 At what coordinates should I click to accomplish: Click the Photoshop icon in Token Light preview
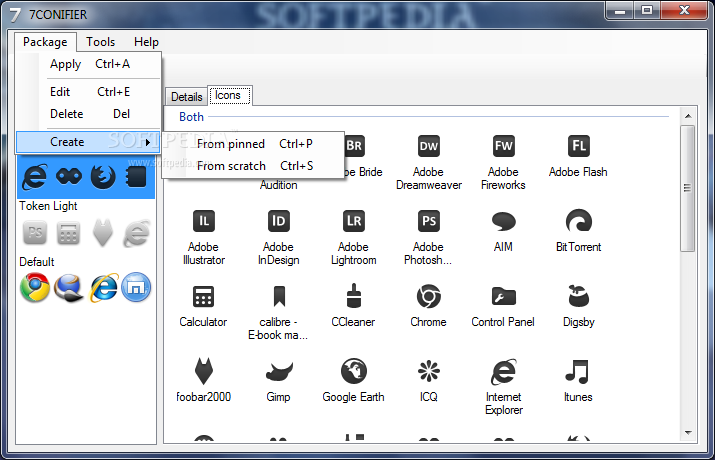click(x=35, y=233)
